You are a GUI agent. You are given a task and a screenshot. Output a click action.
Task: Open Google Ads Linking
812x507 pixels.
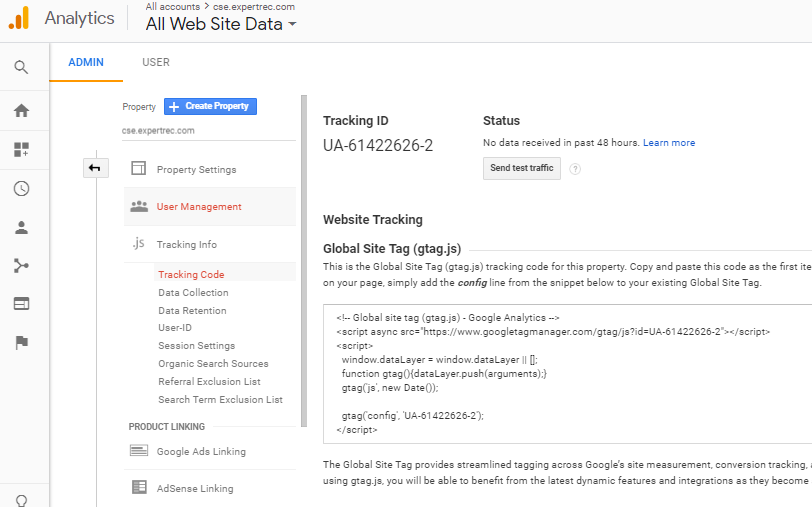201,452
